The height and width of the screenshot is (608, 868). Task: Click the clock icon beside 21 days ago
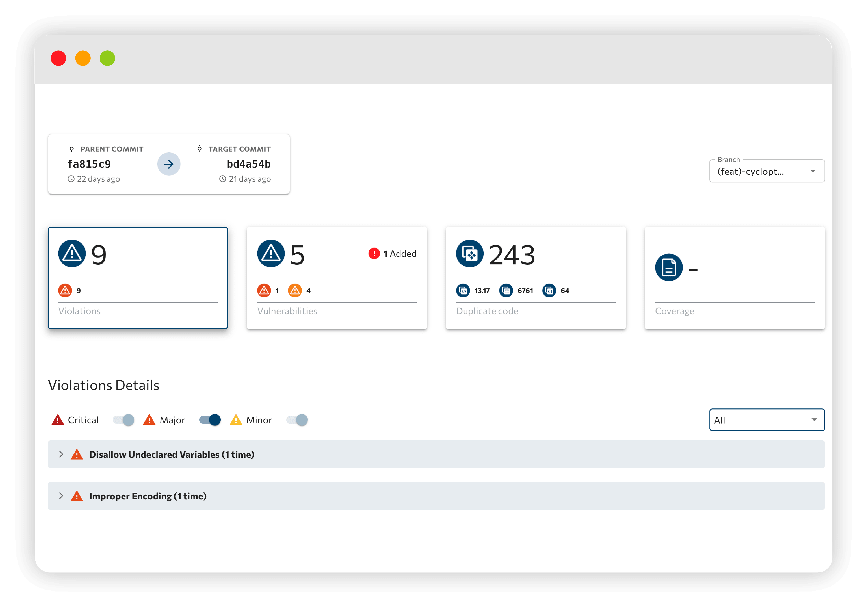(223, 179)
